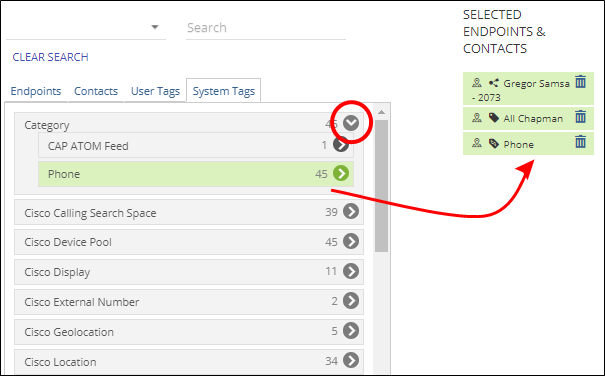Click Phone entry in selected endpoints list
The image size is (605, 376).
(528, 144)
